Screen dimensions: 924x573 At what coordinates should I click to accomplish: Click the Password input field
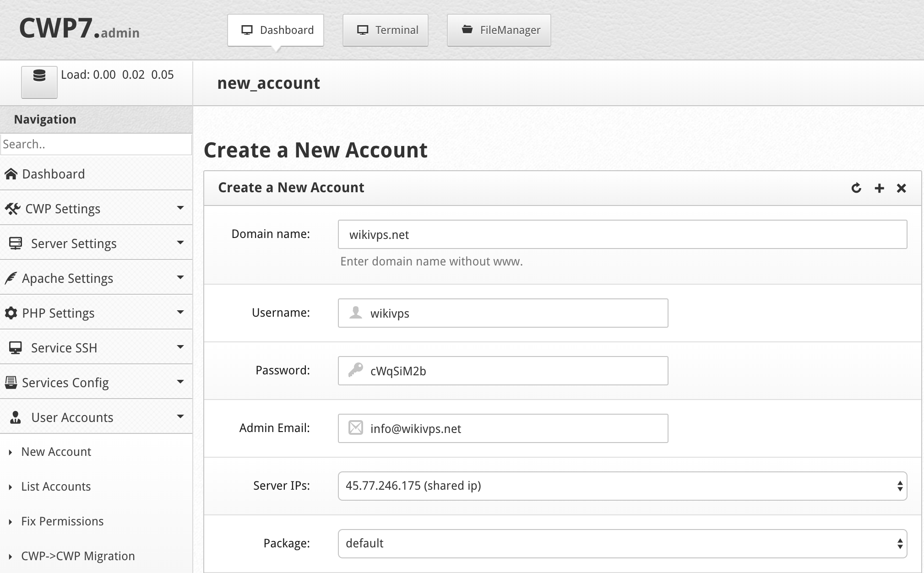pyautogui.click(x=503, y=371)
